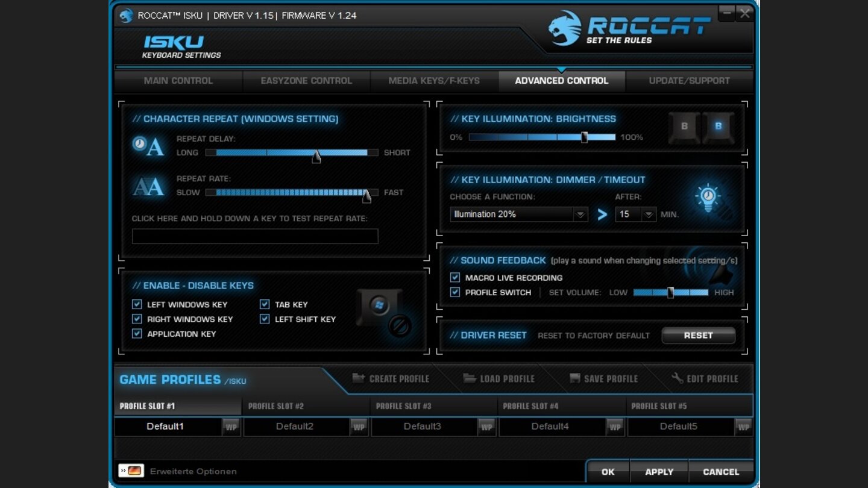Click the Edit Profile button
The width and height of the screenshot is (868, 488).
coord(705,378)
